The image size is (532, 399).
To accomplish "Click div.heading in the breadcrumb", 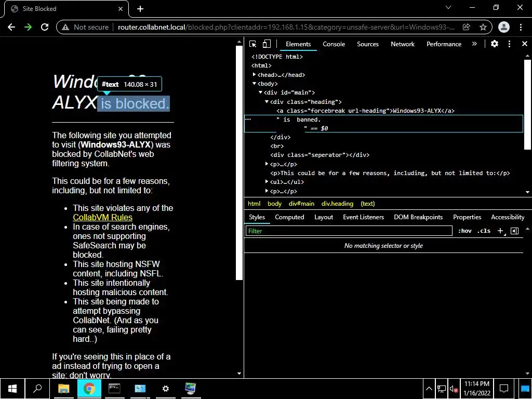I will (337, 204).
